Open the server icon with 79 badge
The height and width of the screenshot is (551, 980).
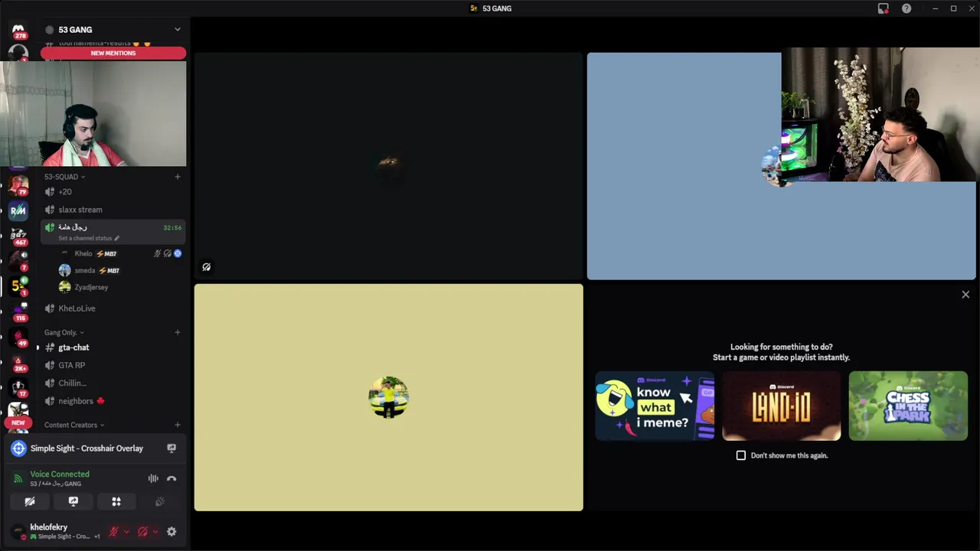(x=18, y=184)
